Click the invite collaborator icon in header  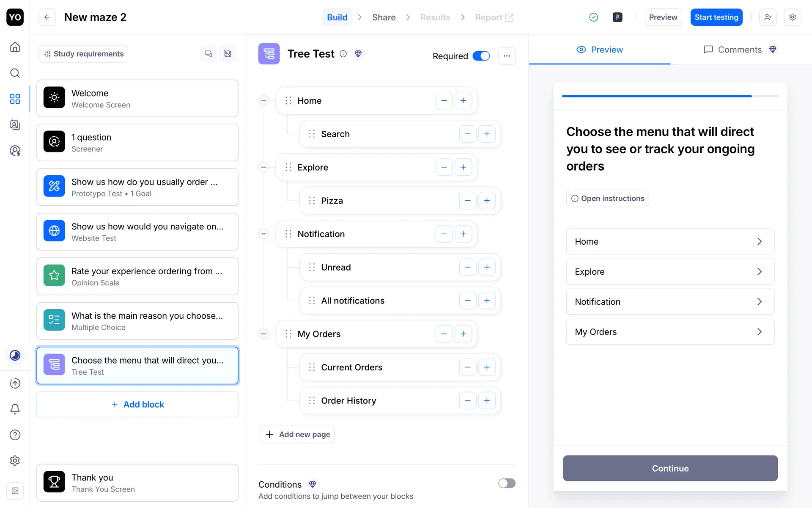(768, 17)
